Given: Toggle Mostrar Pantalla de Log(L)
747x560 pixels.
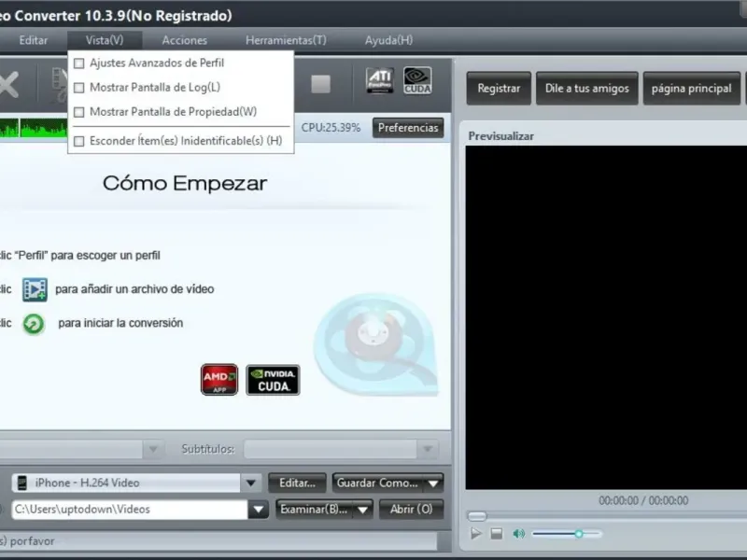Looking at the screenshot, I should pyautogui.click(x=79, y=87).
